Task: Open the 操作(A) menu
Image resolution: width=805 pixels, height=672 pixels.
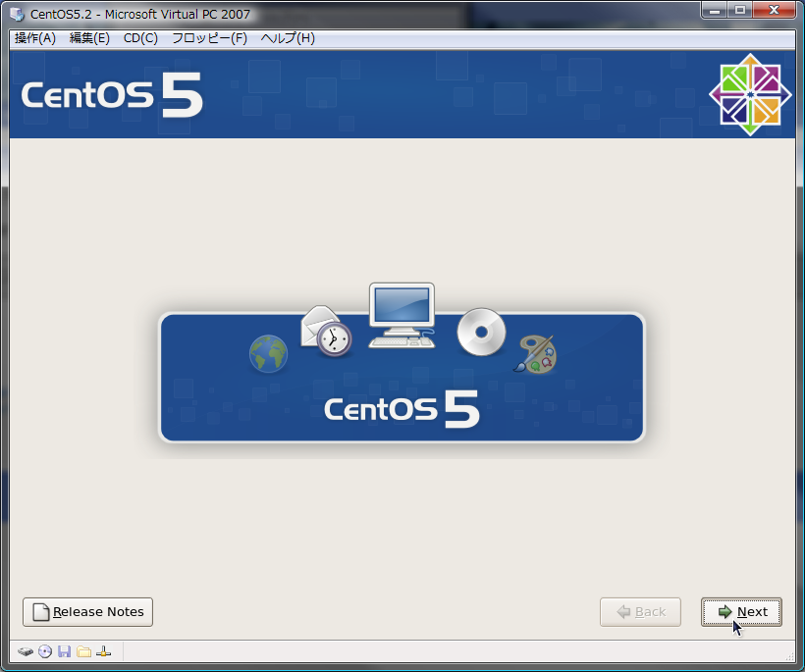Action: pos(35,38)
